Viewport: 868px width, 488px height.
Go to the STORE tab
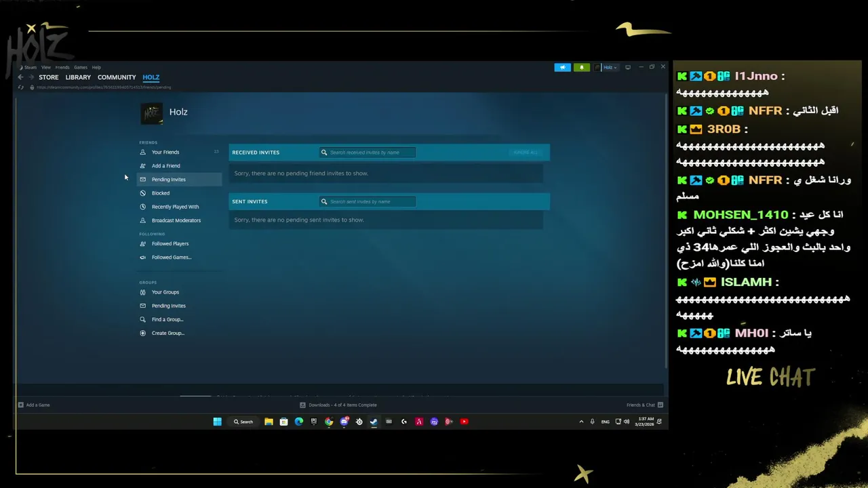49,77
